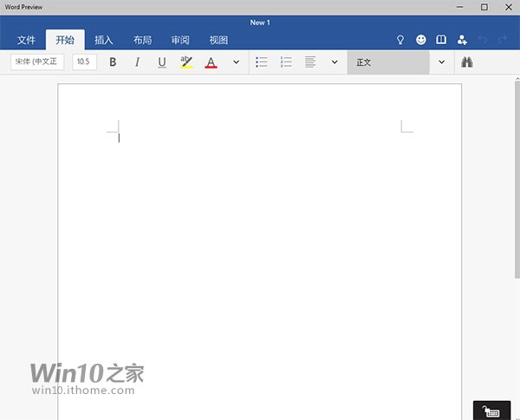Open paragraph alignment options
Screen dimensions: 520x420
coord(310,62)
